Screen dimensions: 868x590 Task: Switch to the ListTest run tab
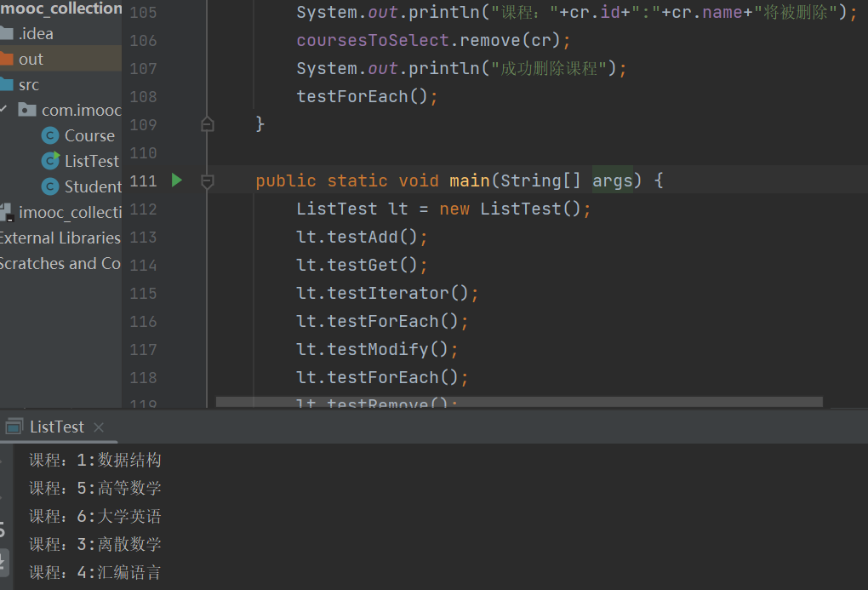pyautogui.click(x=57, y=427)
